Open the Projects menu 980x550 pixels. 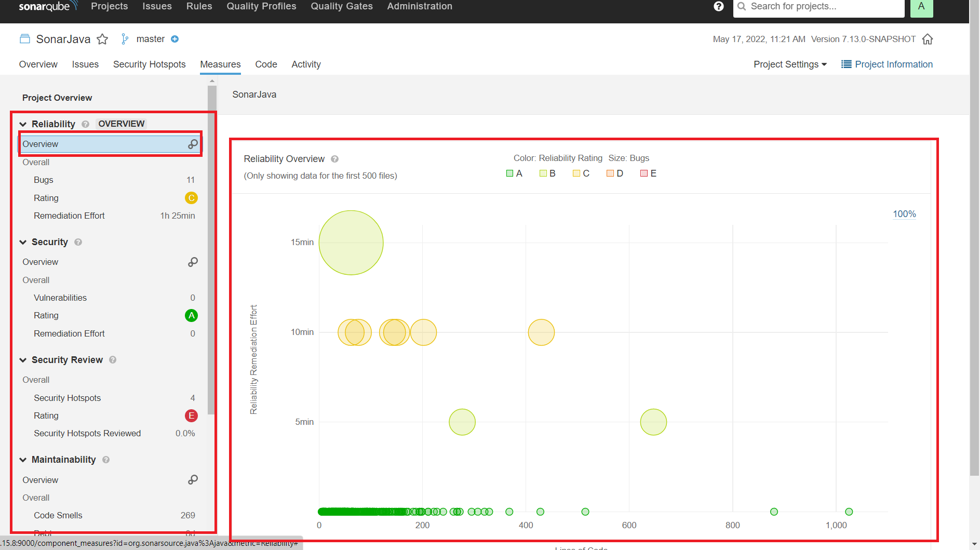click(109, 6)
